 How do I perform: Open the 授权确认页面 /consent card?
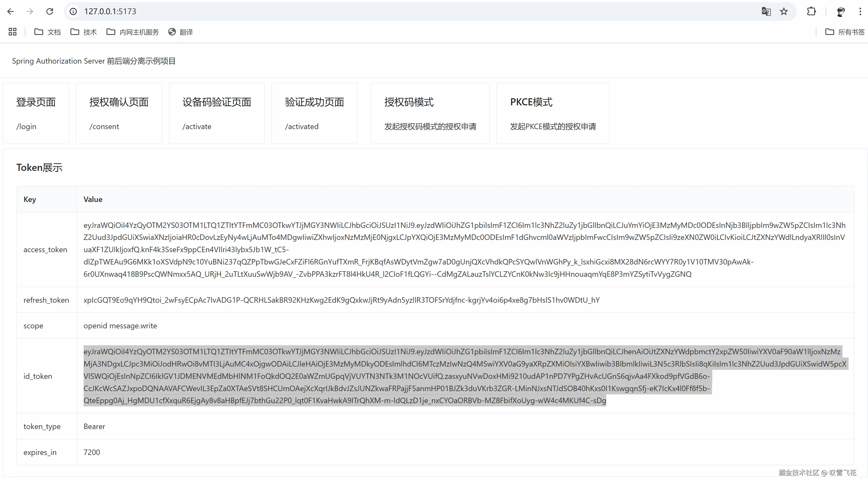pyautogui.click(x=119, y=113)
